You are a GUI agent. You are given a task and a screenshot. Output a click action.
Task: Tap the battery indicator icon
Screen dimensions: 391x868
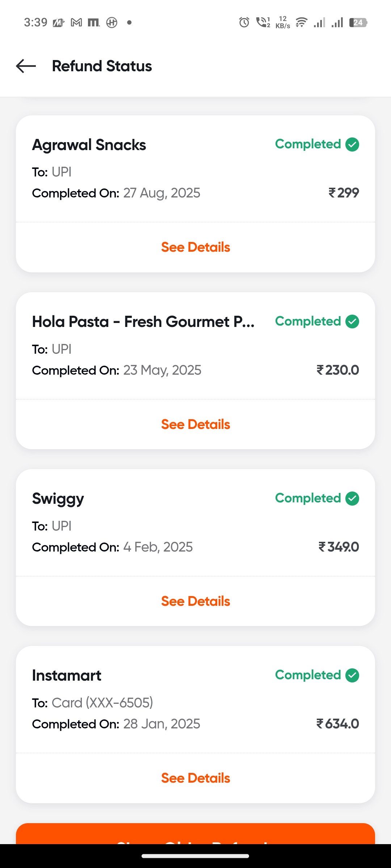coord(358,22)
